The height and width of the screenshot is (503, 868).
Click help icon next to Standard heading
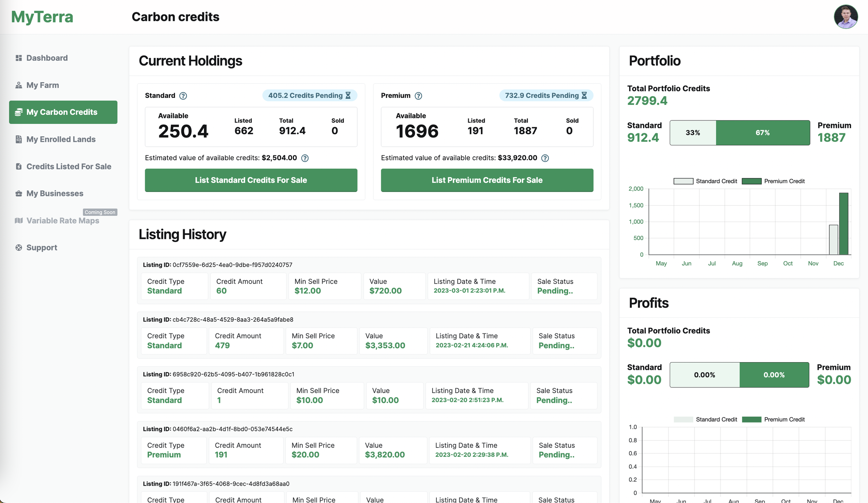(x=183, y=96)
